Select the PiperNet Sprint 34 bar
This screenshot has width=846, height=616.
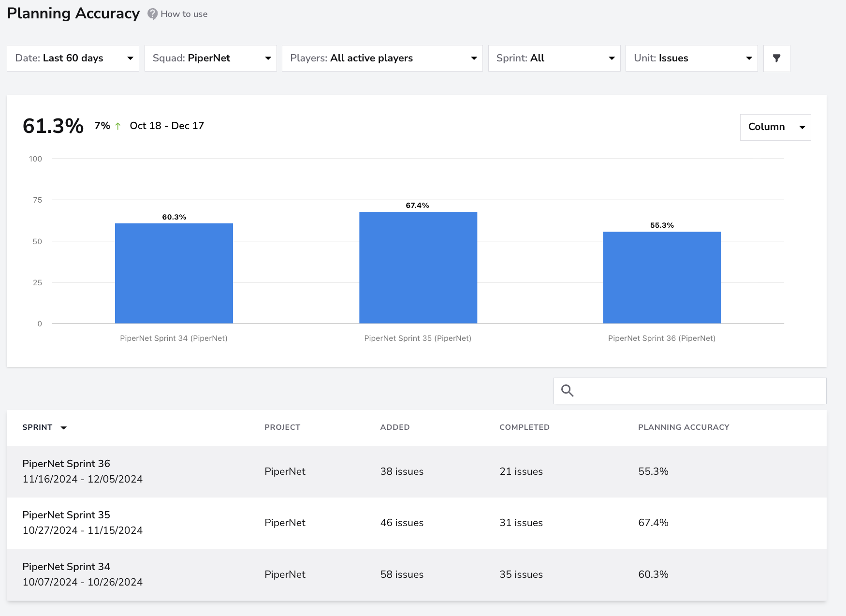pos(174,273)
